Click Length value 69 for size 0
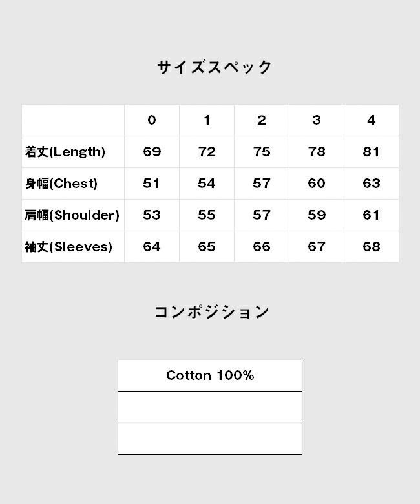Screen dimensions: 420x504 coord(152,152)
